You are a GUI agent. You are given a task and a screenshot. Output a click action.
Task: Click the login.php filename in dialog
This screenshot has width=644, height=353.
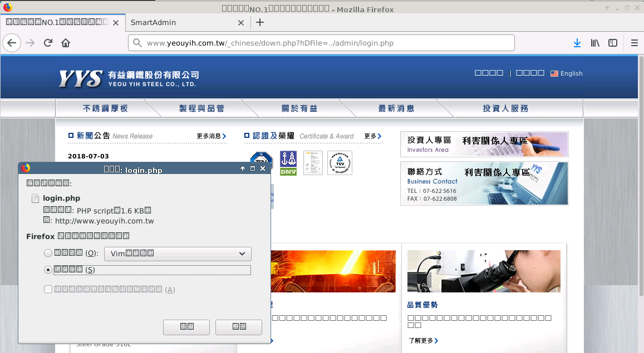tap(62, 198)
